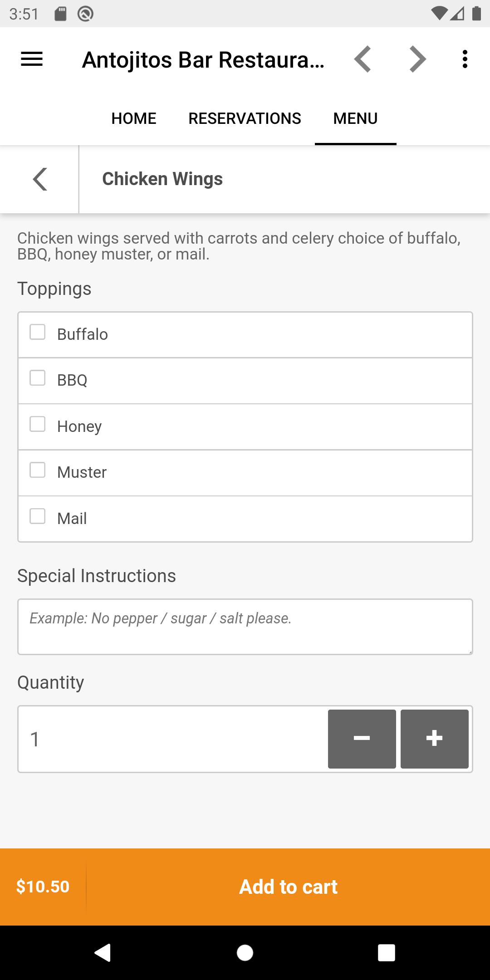Screen dimensions: 490x980
Task: Tap the Android back navigation triangle
Action: [x=103, y=952]
